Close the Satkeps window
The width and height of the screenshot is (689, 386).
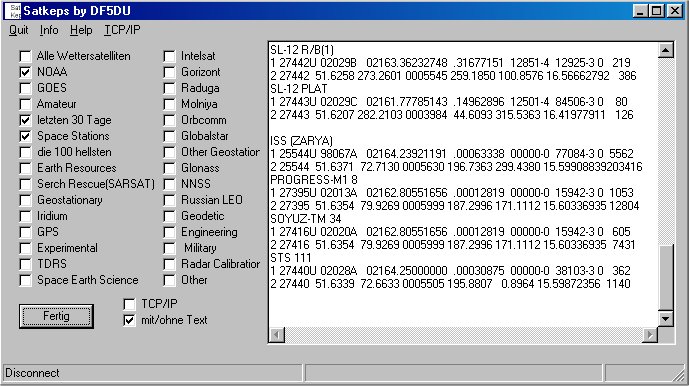(674, 11)
